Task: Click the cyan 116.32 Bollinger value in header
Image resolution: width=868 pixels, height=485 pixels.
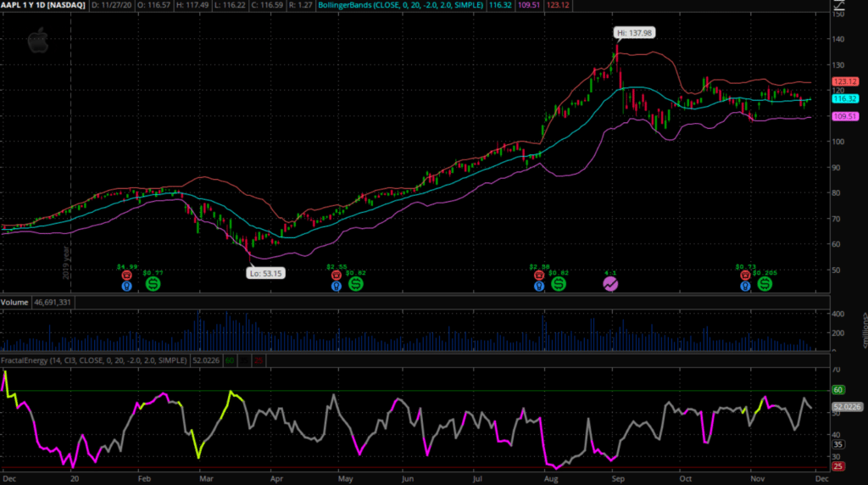Action: (x=500, y=5)
